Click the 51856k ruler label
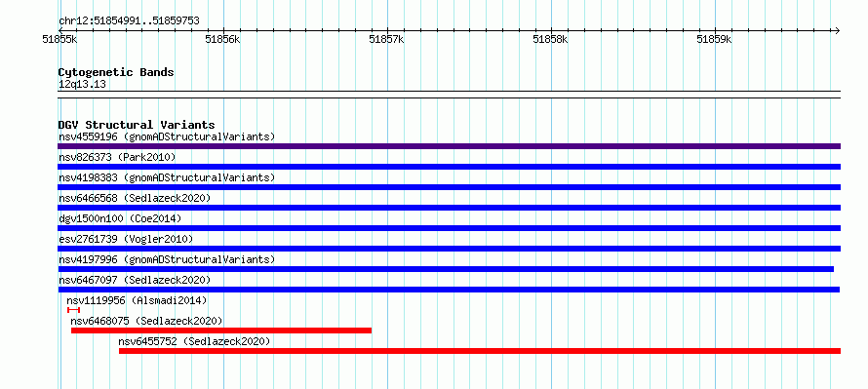 tap(222, 39)
